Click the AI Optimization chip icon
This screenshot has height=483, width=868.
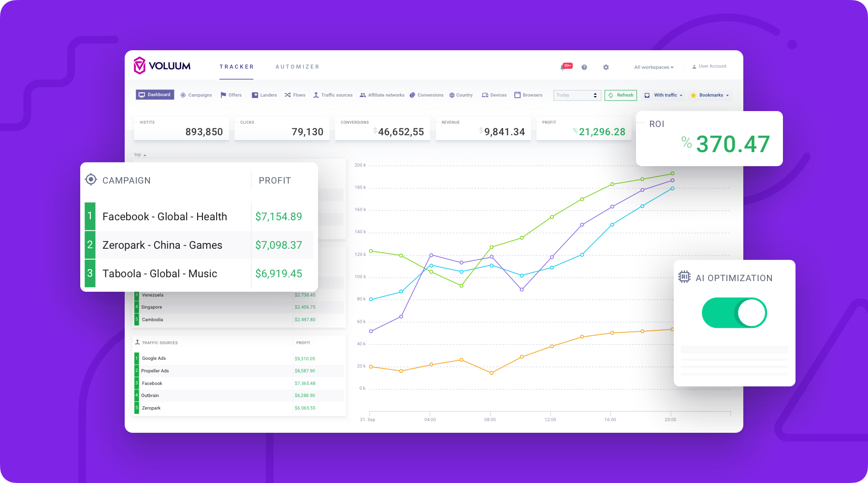pos(684,277)
